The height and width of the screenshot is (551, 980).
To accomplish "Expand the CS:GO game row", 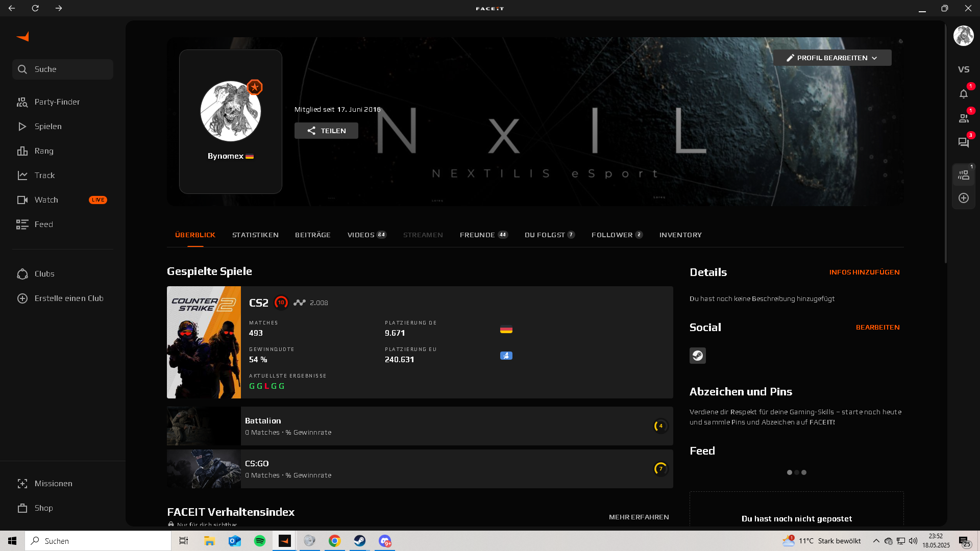I will tap(420, 469).
